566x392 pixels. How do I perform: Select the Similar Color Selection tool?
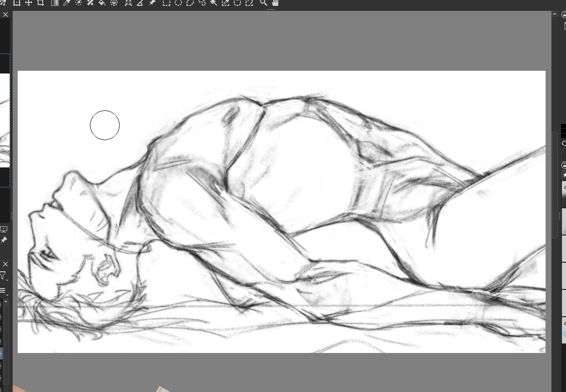[x=225, y=3]
